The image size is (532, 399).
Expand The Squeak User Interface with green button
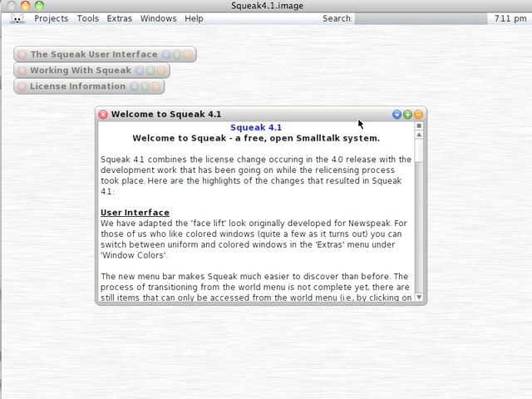click(x=177, y=54)
